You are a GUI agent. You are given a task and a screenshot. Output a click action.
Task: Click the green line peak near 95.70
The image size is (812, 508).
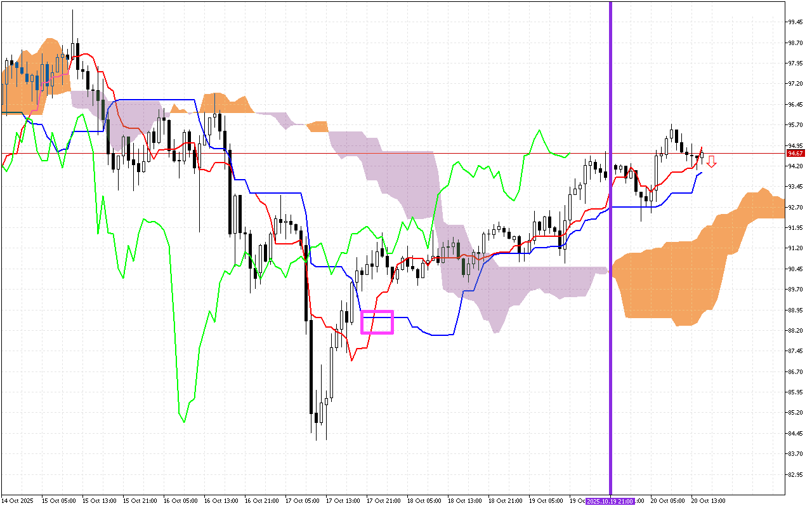pyautogui.click(x=539, y=130)
